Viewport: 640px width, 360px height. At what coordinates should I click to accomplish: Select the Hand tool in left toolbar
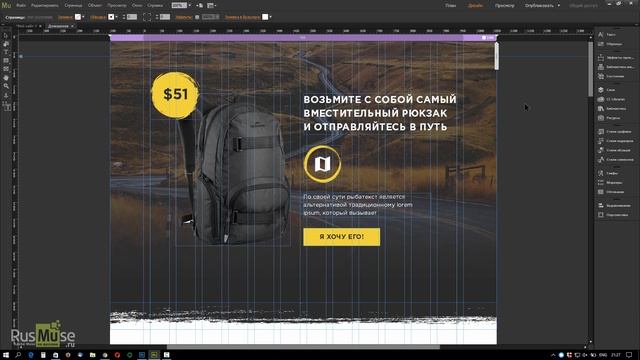(6, 78)
